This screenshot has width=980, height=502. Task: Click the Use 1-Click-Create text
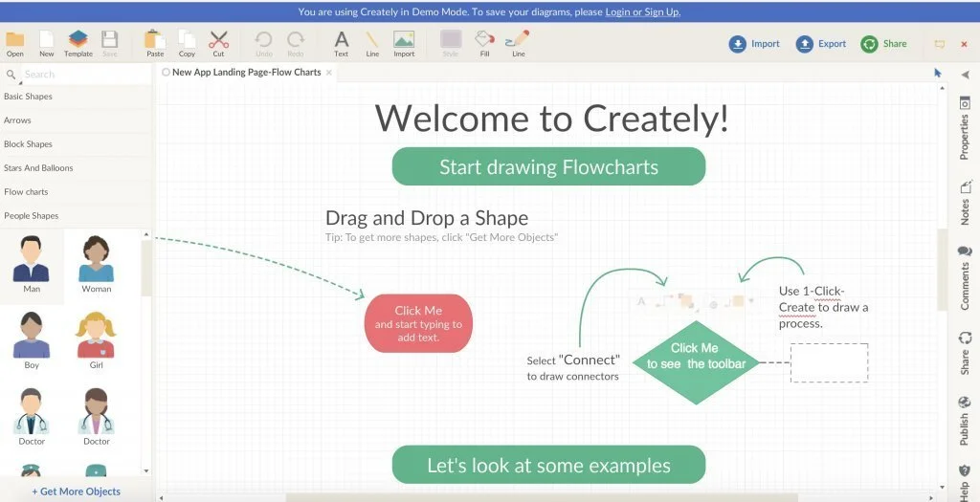coord(823,307)
